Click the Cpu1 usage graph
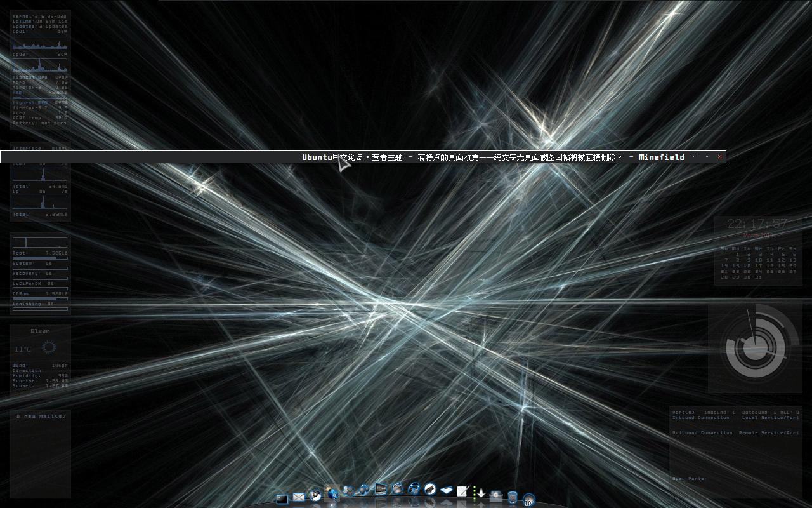Viewport: 812px width, 508px height. (39, 42)
